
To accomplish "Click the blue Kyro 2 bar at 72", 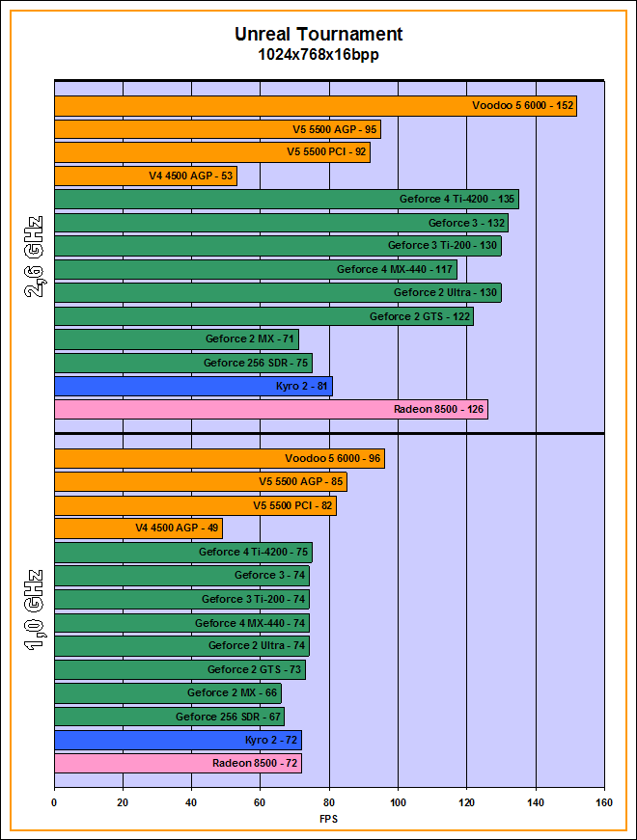I will tap(178, 740).
